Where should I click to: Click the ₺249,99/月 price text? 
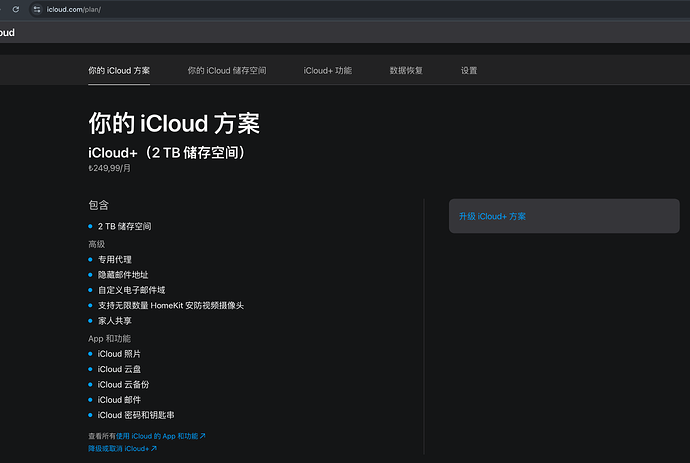(x=109, y=168)
